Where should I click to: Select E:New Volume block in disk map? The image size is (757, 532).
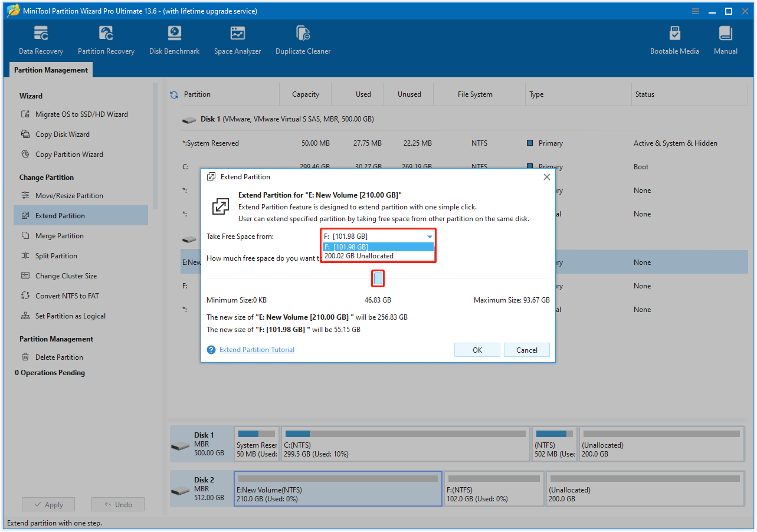(338, 489)
